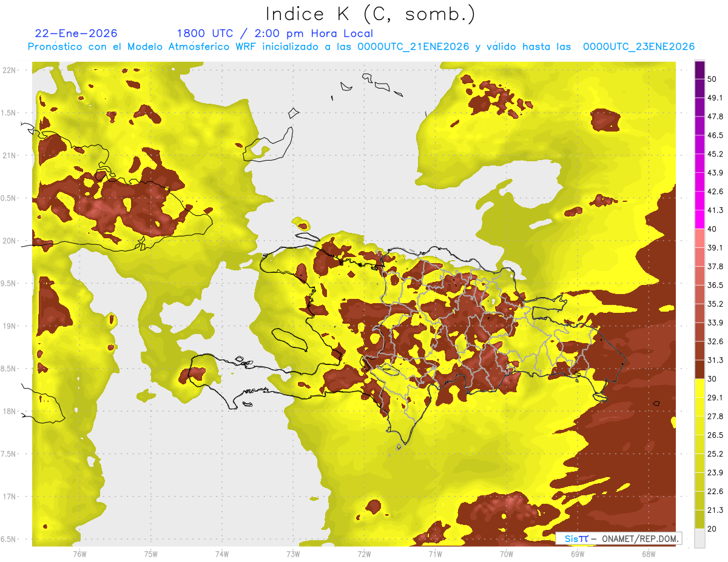This screenshot has width=728, height=562.
Task: Click the colorbar value '30'
Action: pyautogui.click(x=713, y=379)
